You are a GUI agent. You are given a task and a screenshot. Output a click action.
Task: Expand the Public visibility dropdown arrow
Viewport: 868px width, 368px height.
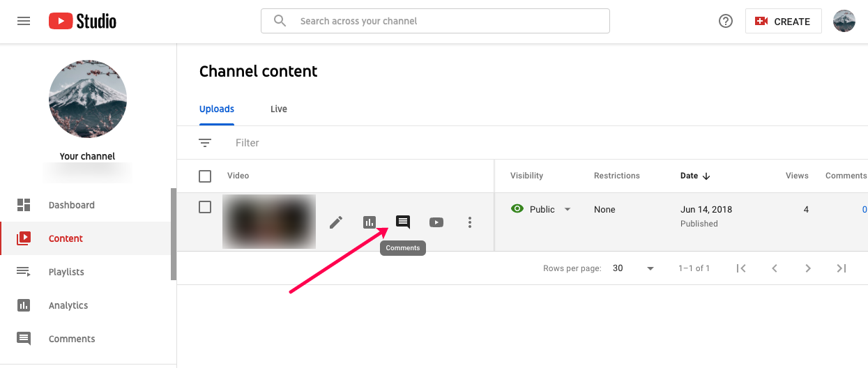coord(568,210)
